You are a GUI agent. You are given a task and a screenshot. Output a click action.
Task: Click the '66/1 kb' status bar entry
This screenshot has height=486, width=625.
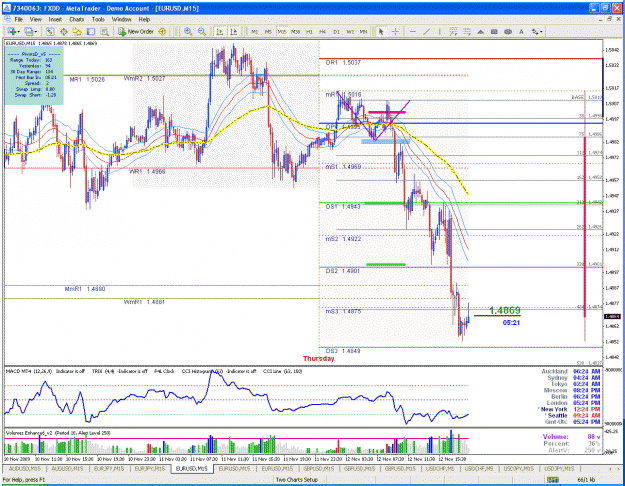coord(586,480)
